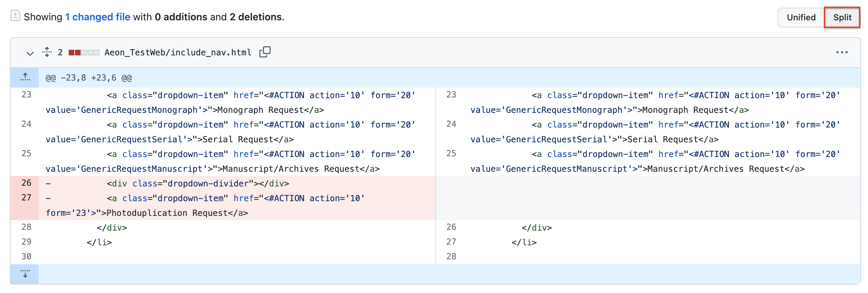Copy the file path to clipboard
The width and height of the screenshot is (868, 293).
click(x=265, y=52)
